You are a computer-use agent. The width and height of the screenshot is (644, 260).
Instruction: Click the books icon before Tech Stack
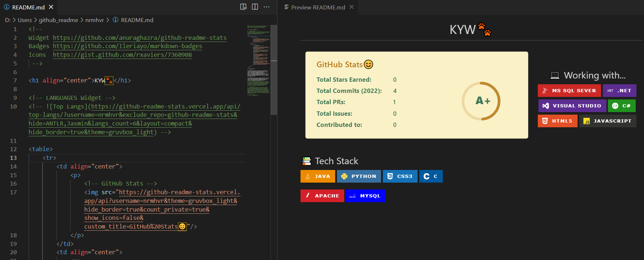(306, 161)
